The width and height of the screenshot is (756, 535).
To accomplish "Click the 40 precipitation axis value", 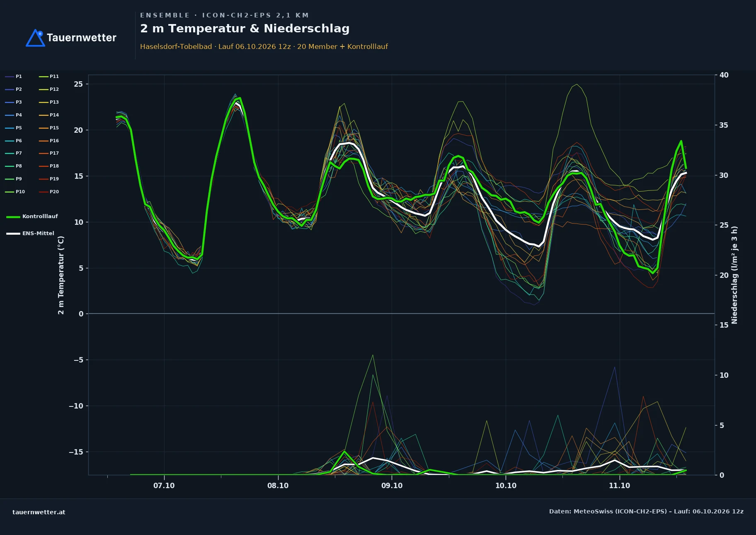I will 724,75.
